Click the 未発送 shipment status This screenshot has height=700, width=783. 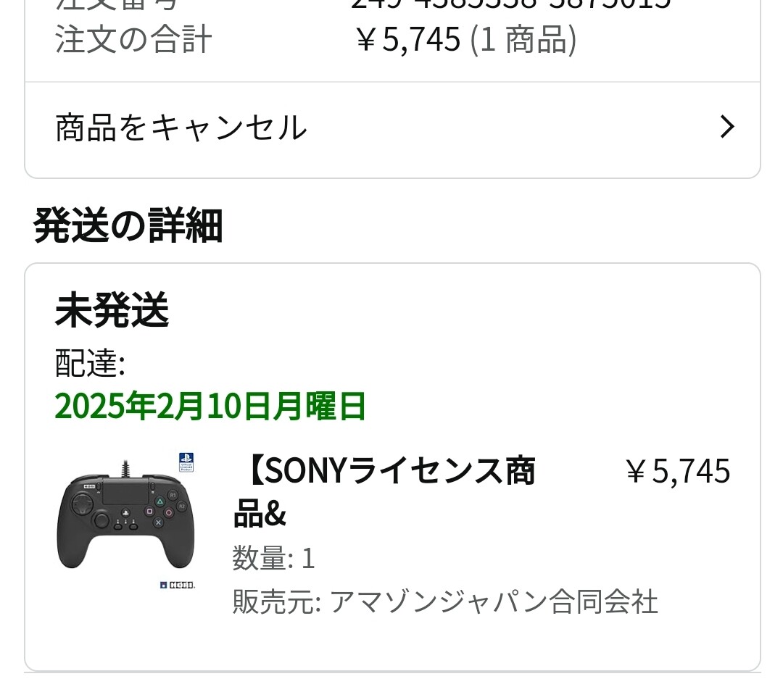coord(112,310)
